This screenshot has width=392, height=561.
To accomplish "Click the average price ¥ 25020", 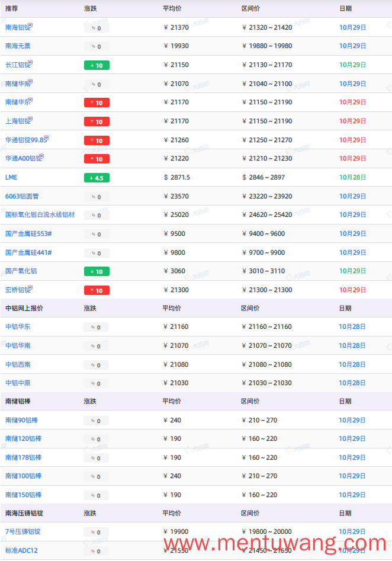I will (176, 214).
